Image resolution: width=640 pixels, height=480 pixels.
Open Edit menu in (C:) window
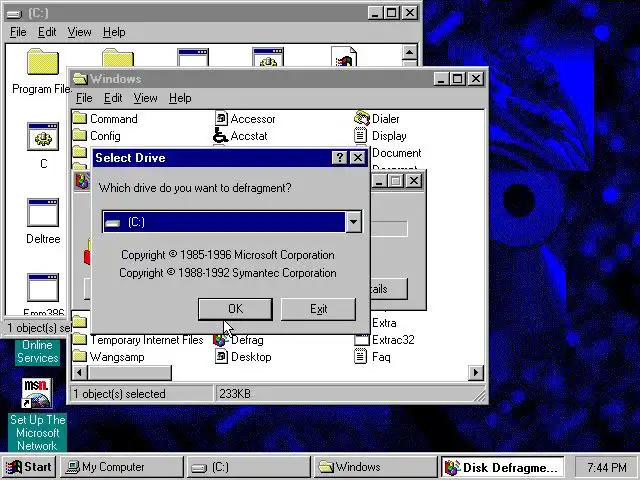tap(47, 32)
